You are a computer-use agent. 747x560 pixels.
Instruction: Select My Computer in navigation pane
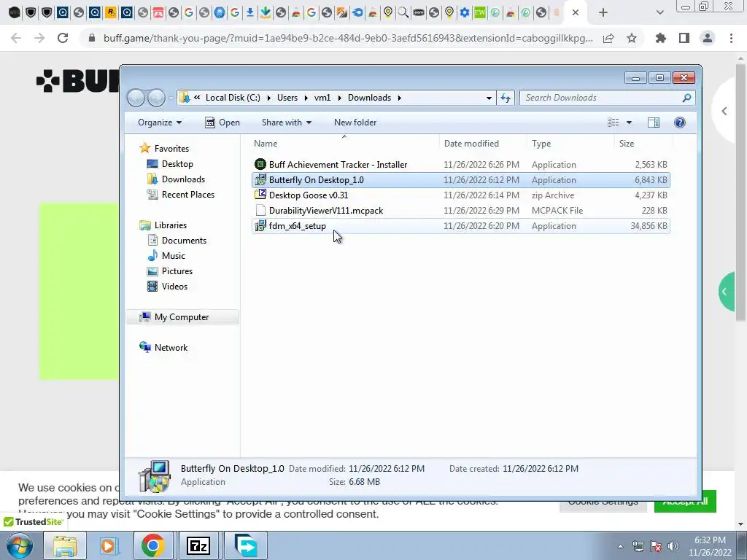point(182,317)
